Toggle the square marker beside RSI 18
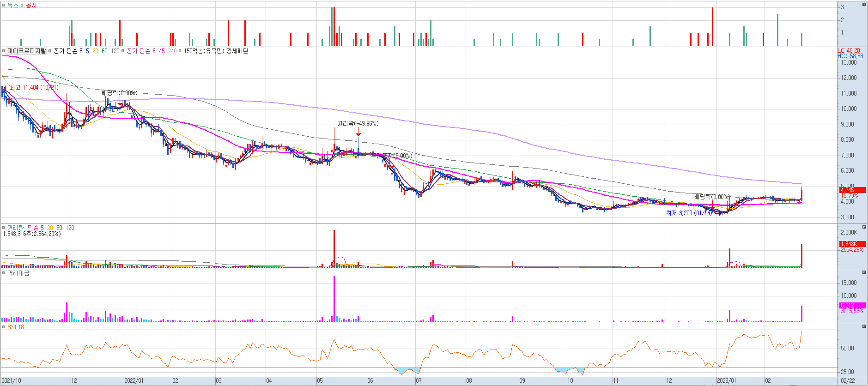This screenshot has height=386, width=868. pos(4,327)
